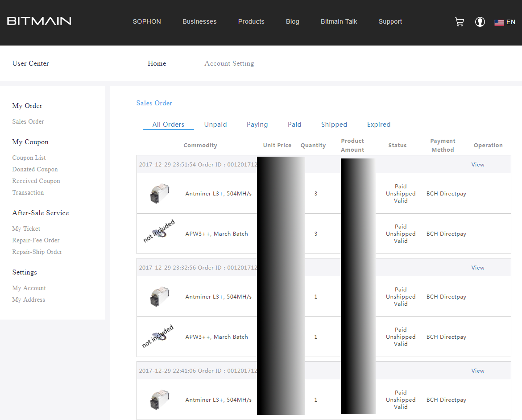Open the EN language selector
Viewport: 522px width, 420px height.
(511, 22)
